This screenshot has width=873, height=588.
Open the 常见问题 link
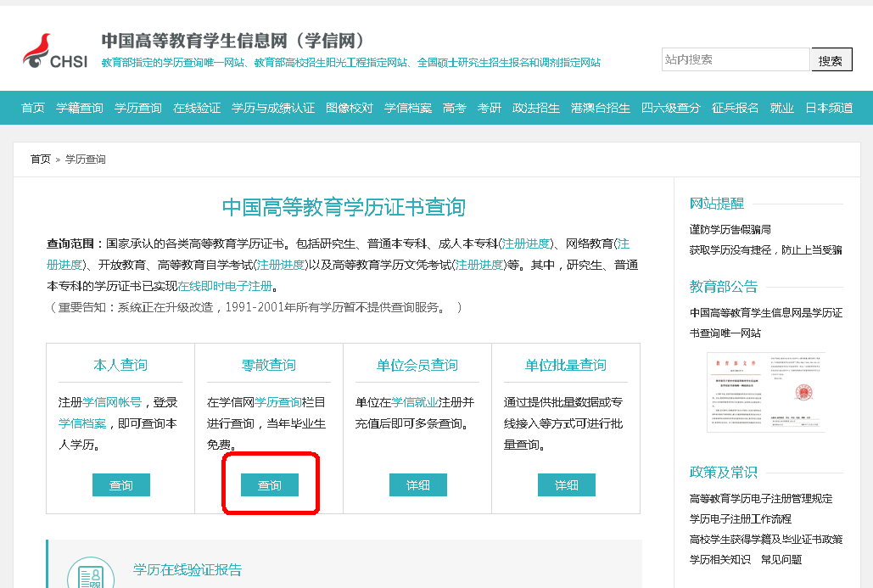coord(781,559)
